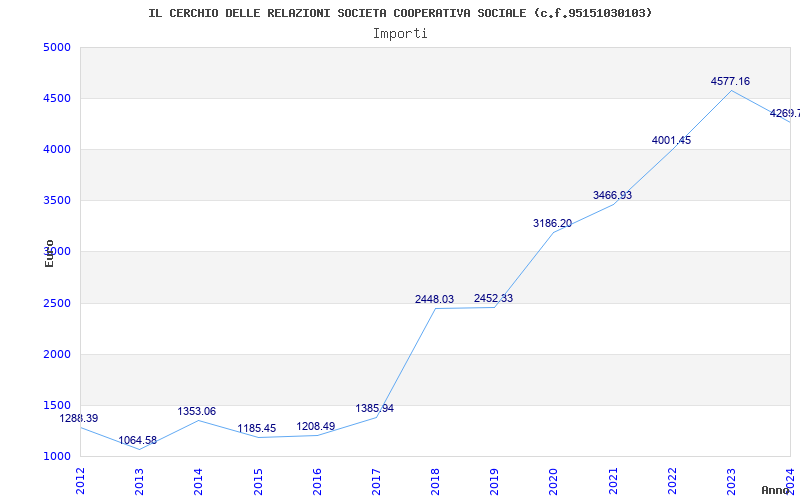
Task: Click the Importi subtitle
Action: [x=400, y=34]
